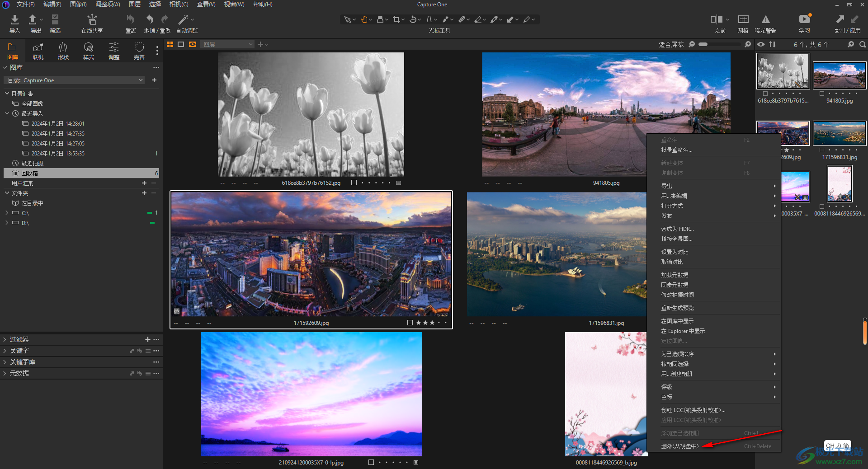Open the Capture One catalog dropdown

[x=75, y=80]
